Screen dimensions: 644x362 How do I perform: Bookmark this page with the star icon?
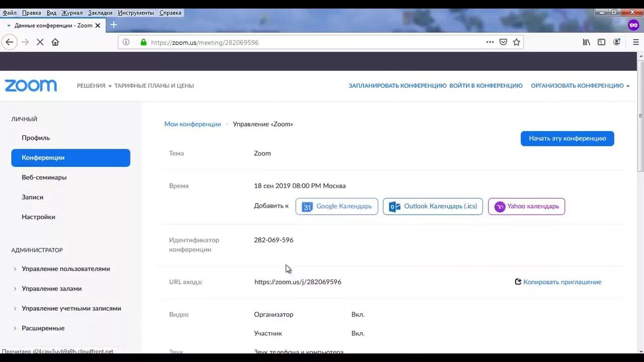pos(516,42)
